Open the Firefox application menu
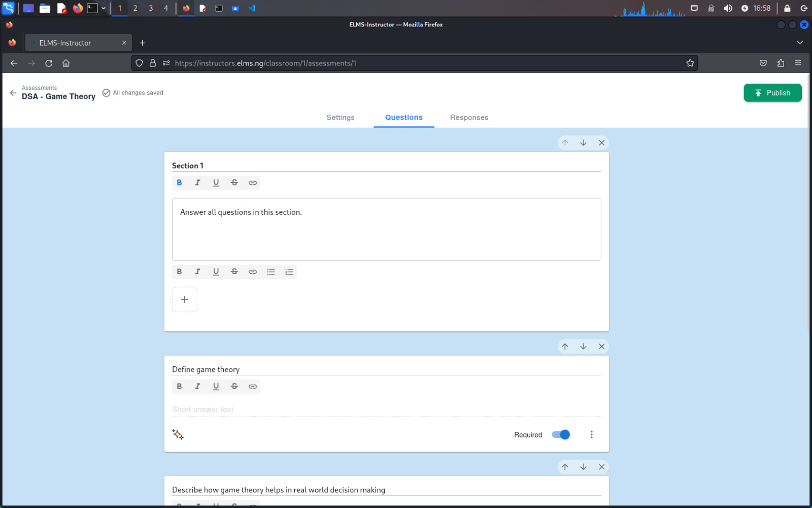Viewport: 812px width, 508px height. (x=798, y=63)
